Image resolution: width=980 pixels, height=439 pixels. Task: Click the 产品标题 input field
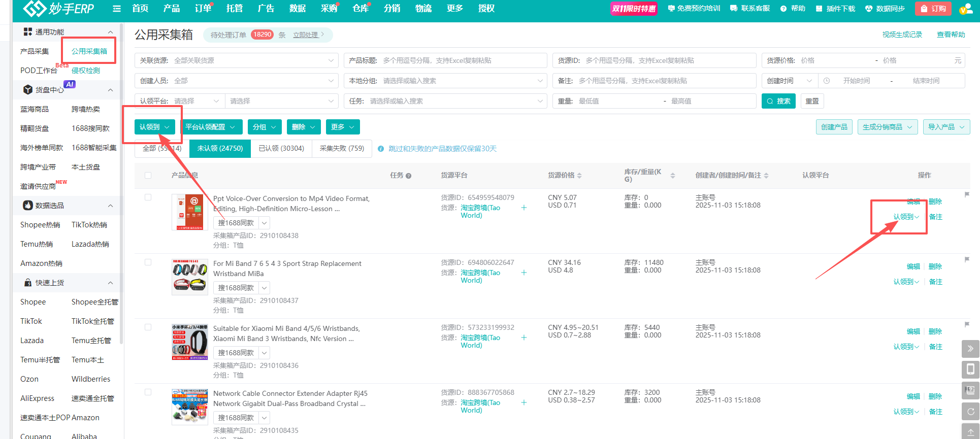462,60
